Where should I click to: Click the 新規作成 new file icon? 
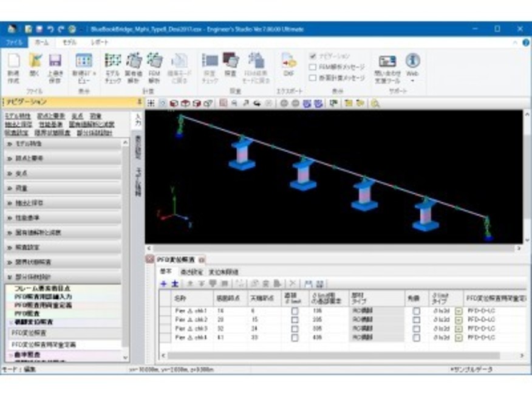(x=13, y=61)
